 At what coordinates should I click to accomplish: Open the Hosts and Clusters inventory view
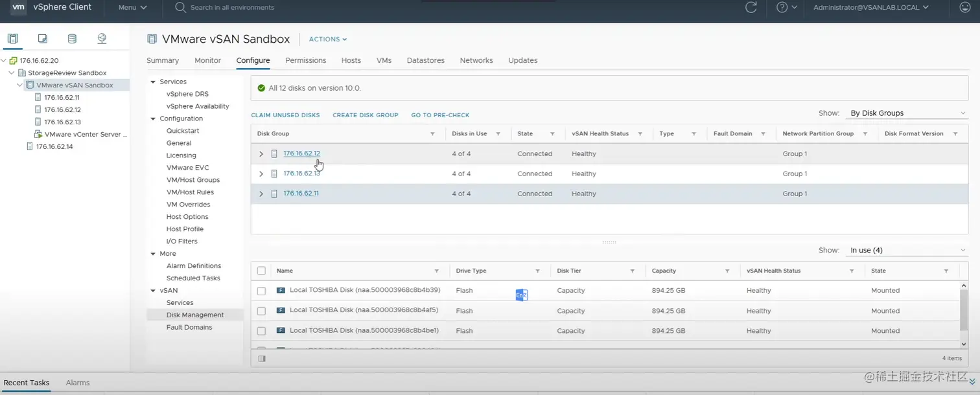[x=13, y=39]
